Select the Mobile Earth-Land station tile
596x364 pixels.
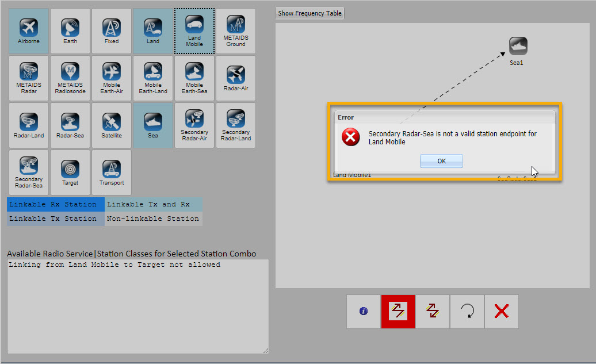(x=153, y=78)
